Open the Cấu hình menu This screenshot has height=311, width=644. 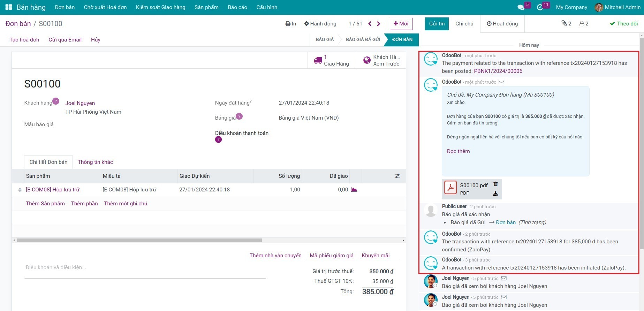(267, 7)
